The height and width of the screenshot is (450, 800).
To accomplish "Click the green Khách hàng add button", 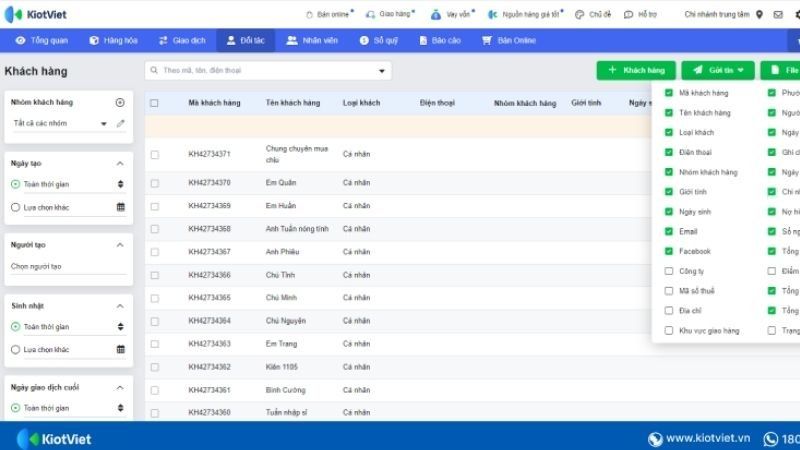I will coord(635,70).
